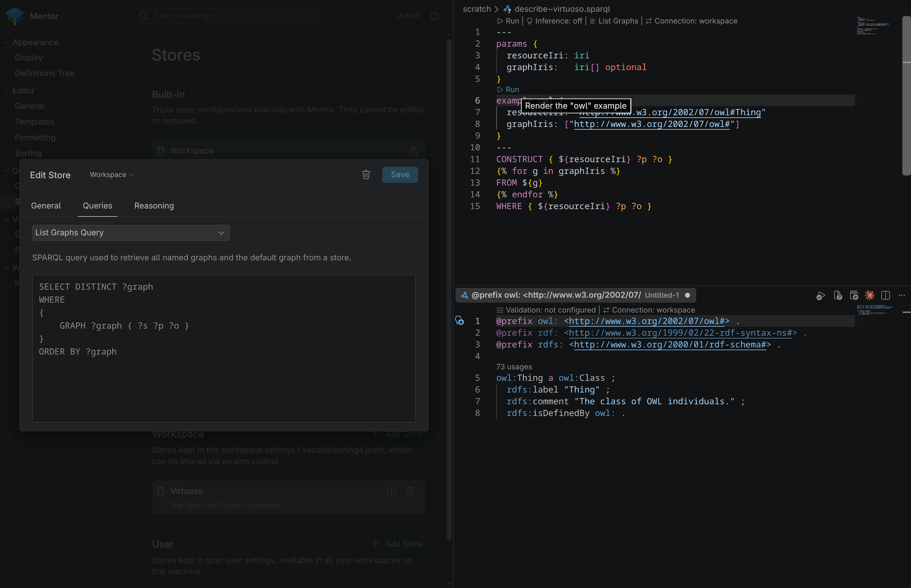911x588 pixels.
Task: Click the describe~virtuoso.sparql breadcrumb
Action: tap(562, 9)
